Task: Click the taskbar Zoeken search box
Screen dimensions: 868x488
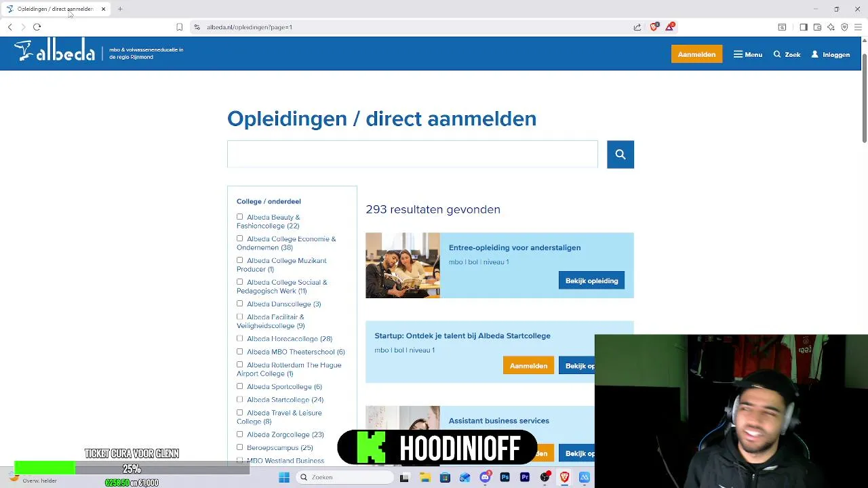Action: click(344, 477)
